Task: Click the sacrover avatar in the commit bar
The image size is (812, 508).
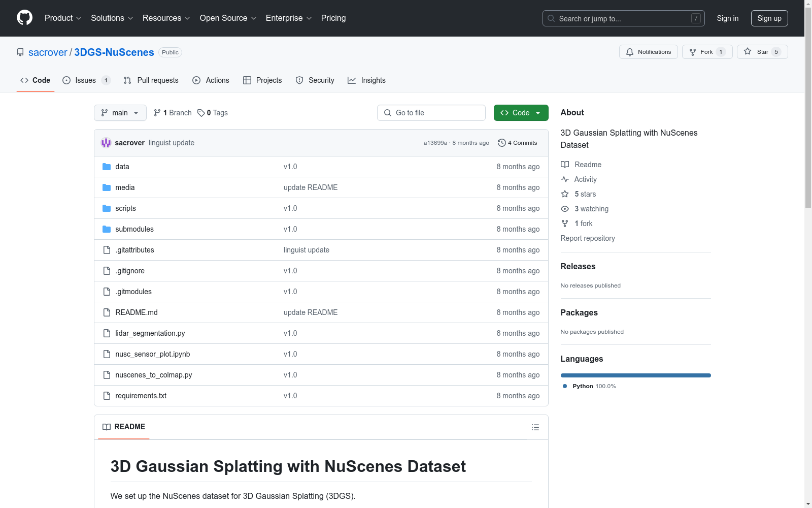Action: click(106, 143)
